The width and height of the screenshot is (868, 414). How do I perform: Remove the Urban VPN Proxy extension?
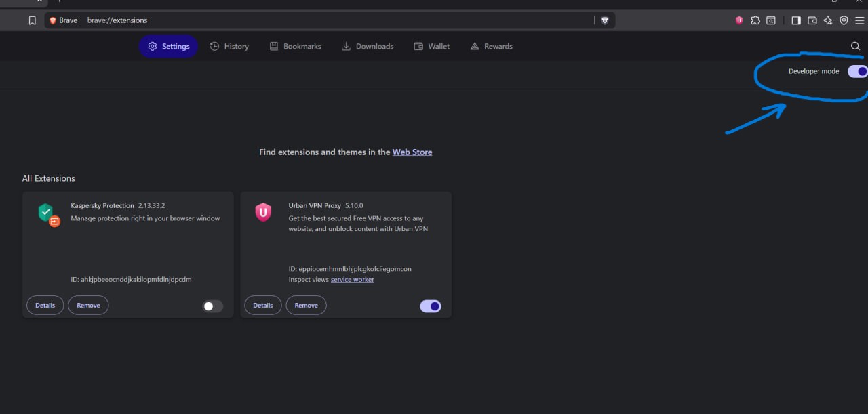click(x=306, y=306)
